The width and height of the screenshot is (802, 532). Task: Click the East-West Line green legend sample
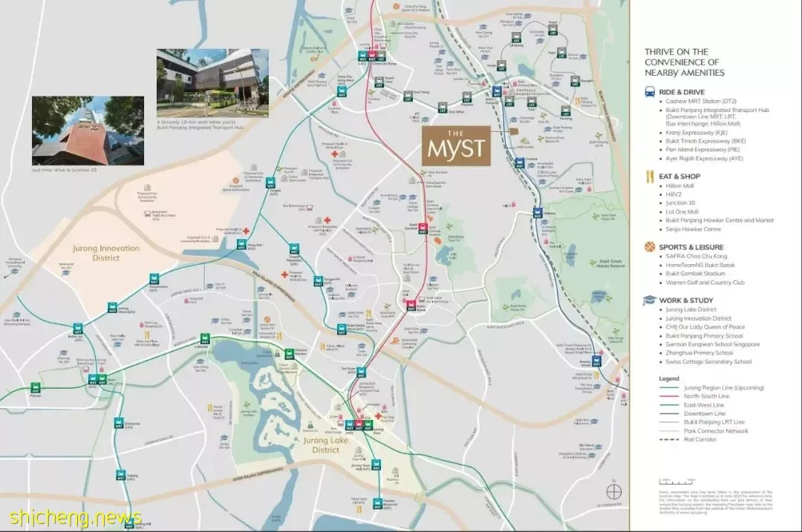click(669, 404)
